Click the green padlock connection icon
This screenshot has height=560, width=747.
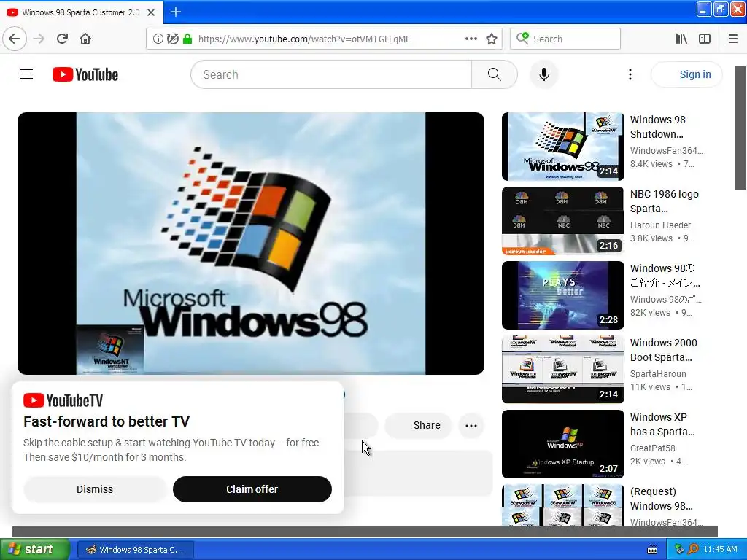click(187, 39)
